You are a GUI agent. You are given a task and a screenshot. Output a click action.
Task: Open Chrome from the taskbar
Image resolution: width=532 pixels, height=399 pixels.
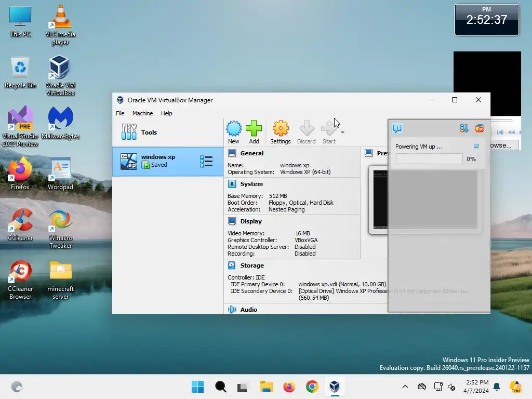coord(312,387)
